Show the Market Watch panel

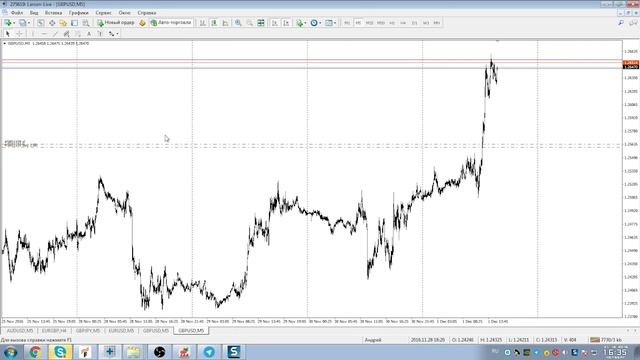pyautogui.click(x=41, y=23)
